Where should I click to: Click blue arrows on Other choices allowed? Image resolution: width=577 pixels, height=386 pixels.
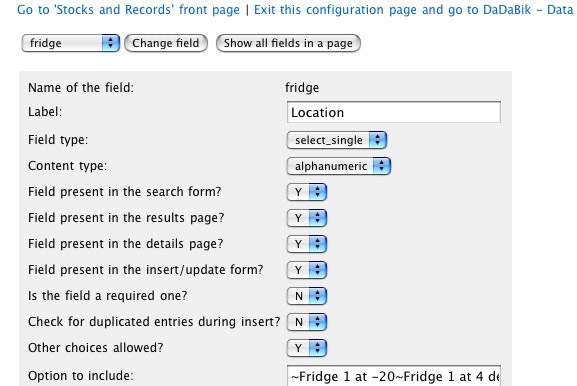(x=318, y=348)
